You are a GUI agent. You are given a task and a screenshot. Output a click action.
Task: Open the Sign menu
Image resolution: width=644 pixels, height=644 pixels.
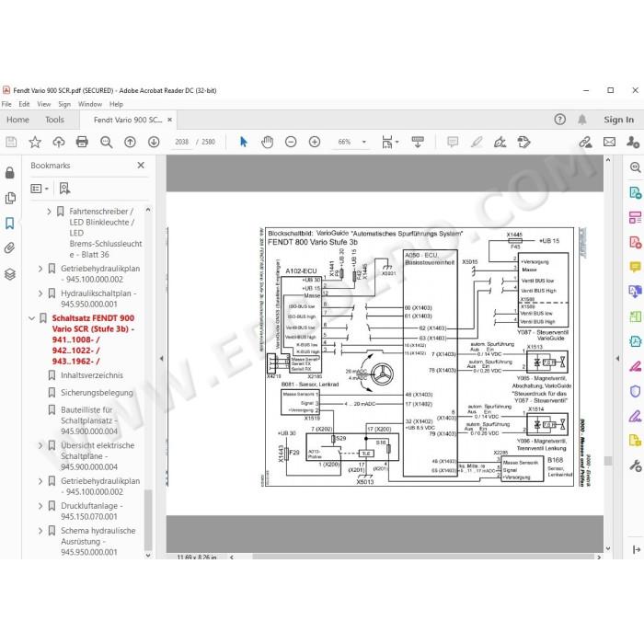pos(64,104)
